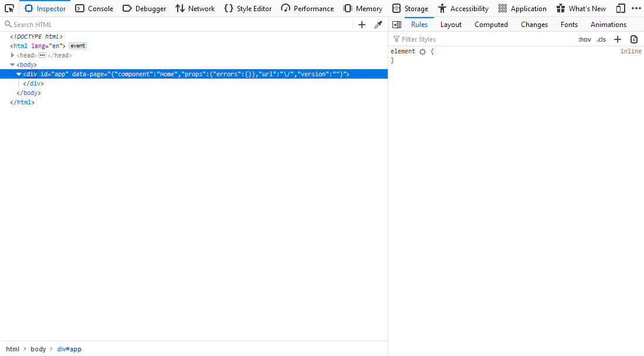Open the customize DevTools menu
Viewport: 644px width, 356px height.
point(637,8)
